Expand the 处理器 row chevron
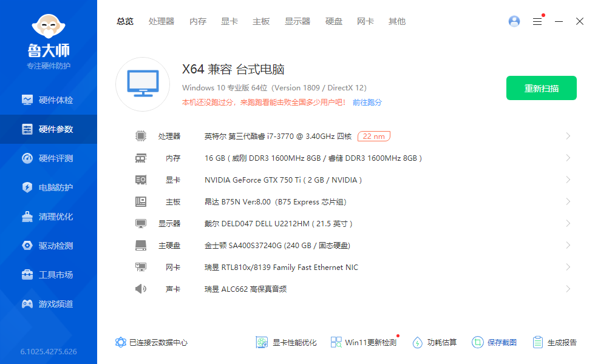This screenshot has width=595, height=364. (568, 136)
